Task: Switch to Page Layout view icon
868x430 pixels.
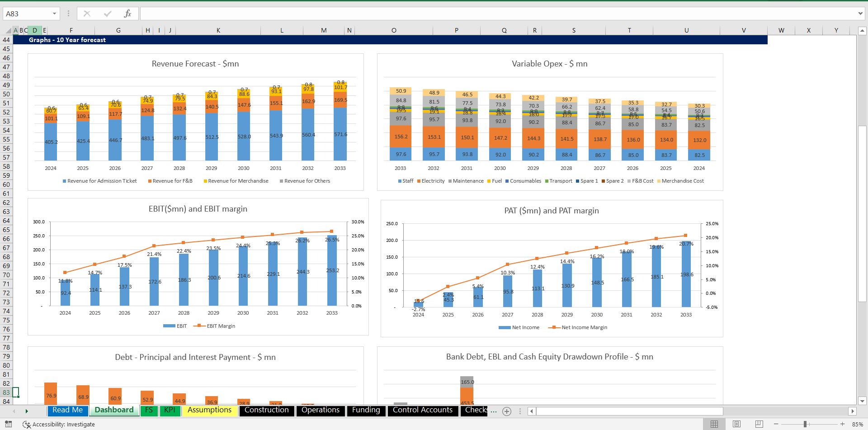Action: tap(736, 424)
